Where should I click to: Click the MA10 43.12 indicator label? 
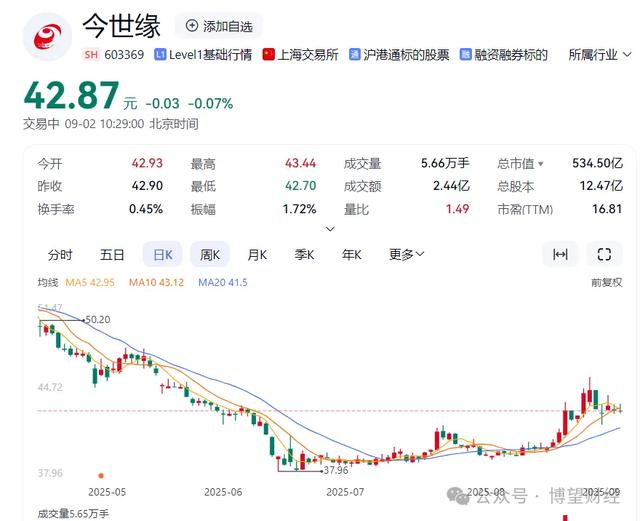click(156, 282)
